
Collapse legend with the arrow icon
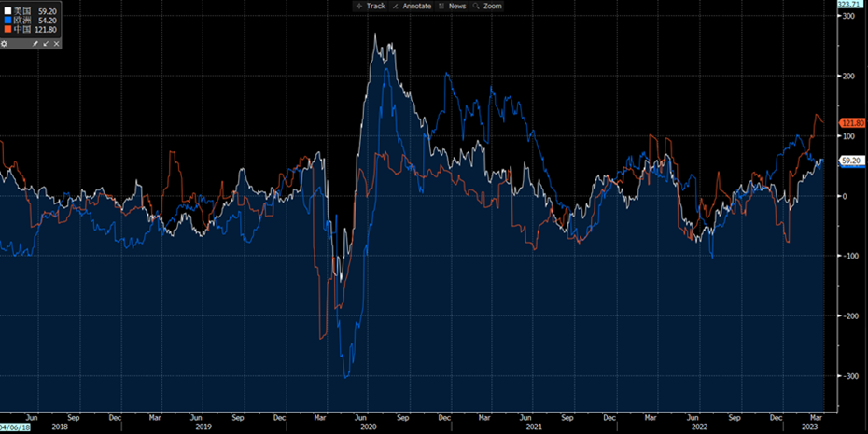point(46,43)
